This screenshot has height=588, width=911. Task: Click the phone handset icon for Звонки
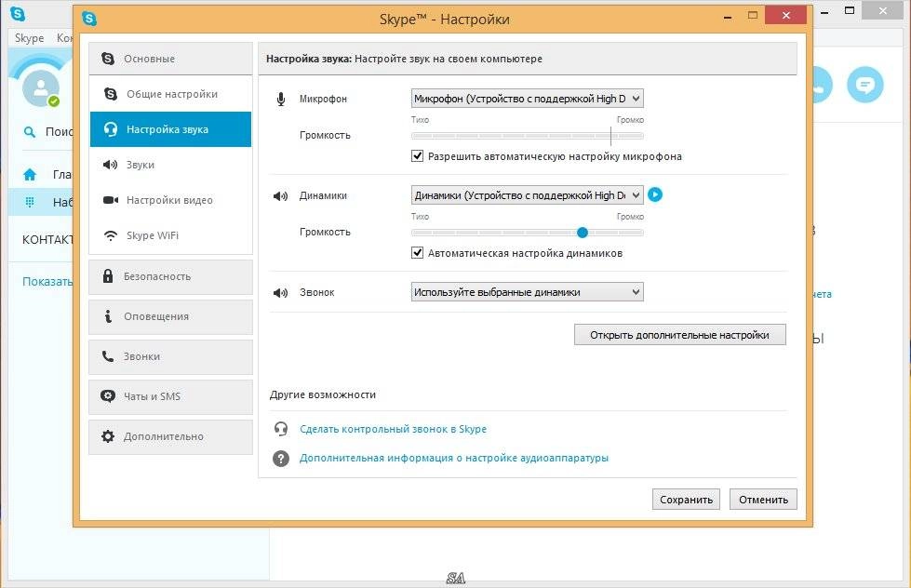point(108,356)
